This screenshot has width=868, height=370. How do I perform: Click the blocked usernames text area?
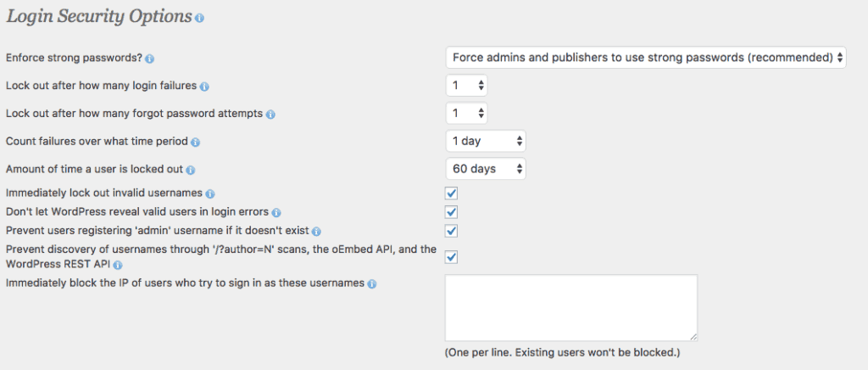coord(571,307)
